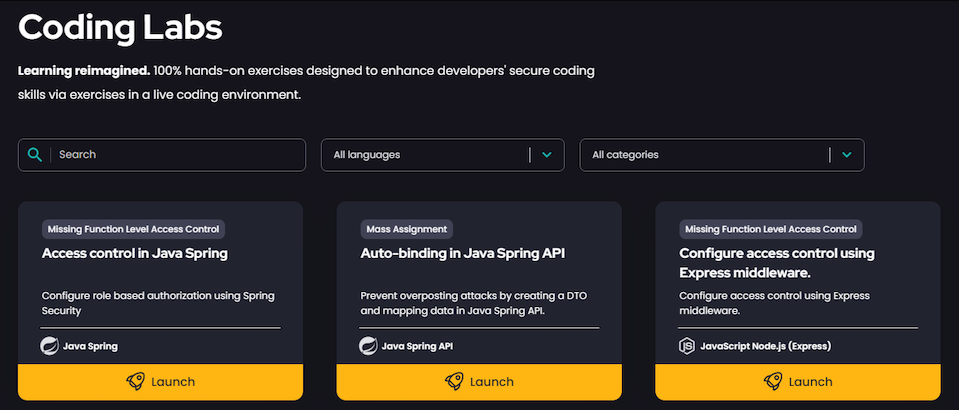
Task: Click rocket icon on Access control card
Action: tap(134, 381)
